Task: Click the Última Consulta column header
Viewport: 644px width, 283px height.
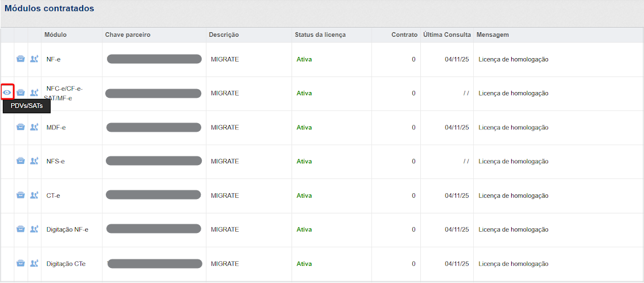Action: pos(447,35)
